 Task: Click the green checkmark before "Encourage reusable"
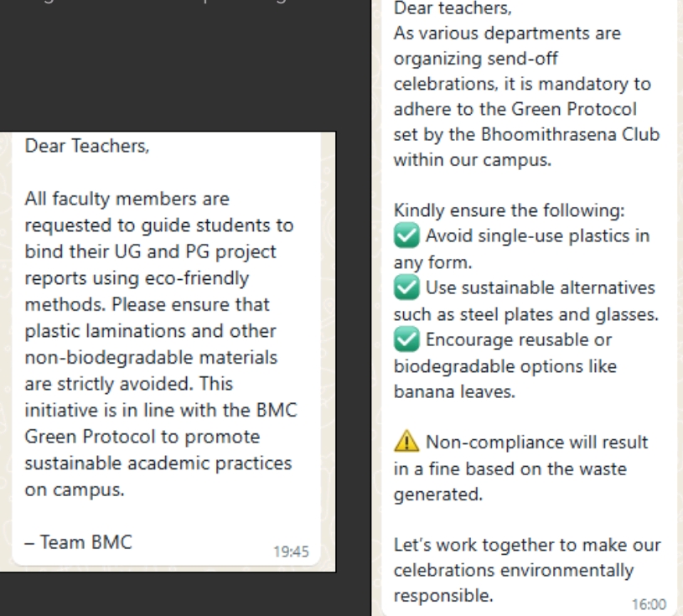406,339
